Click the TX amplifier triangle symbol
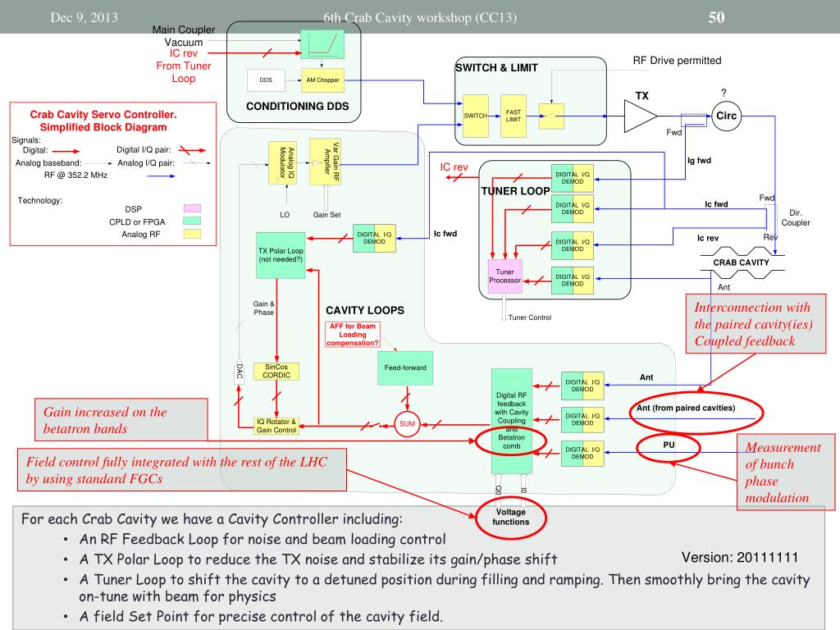Viewport: 840px width, 630px height. [x=640, y=116]
